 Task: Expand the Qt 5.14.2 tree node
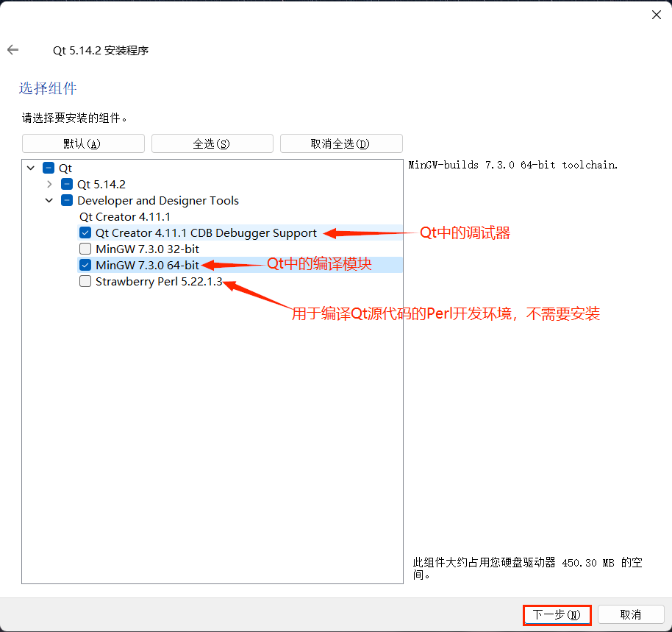point(49,185)
